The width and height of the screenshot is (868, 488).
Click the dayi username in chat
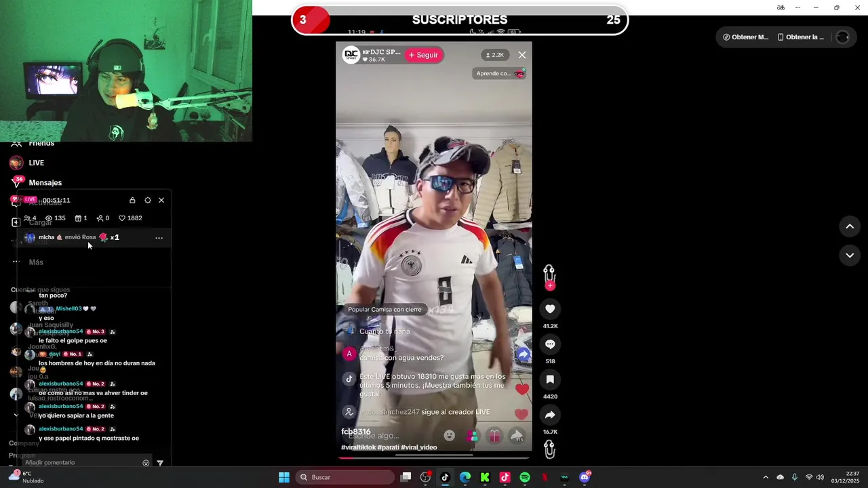(x=54, y=354)
